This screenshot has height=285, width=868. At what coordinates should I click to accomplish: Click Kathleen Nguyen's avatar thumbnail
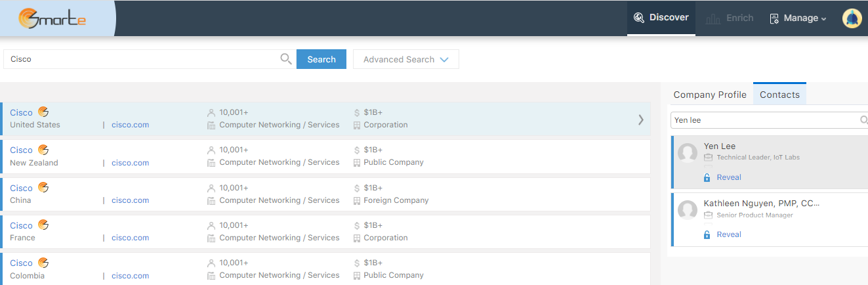coord(688,210)
